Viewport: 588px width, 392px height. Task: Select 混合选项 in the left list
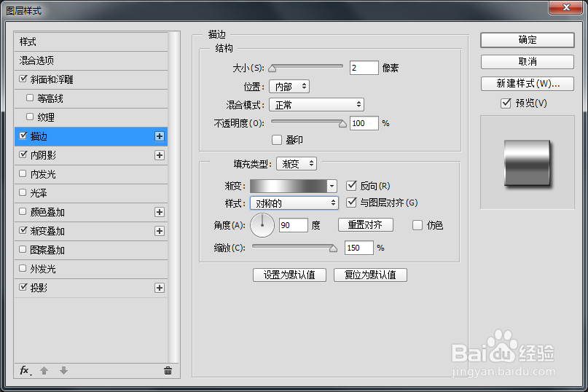coord(91,60)
